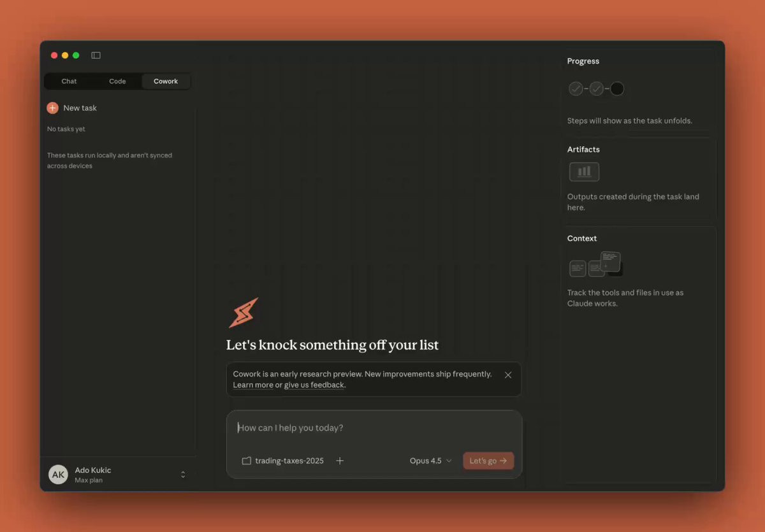Click the No tasks yet text
765x532 pixels.
tap(66, 129)
